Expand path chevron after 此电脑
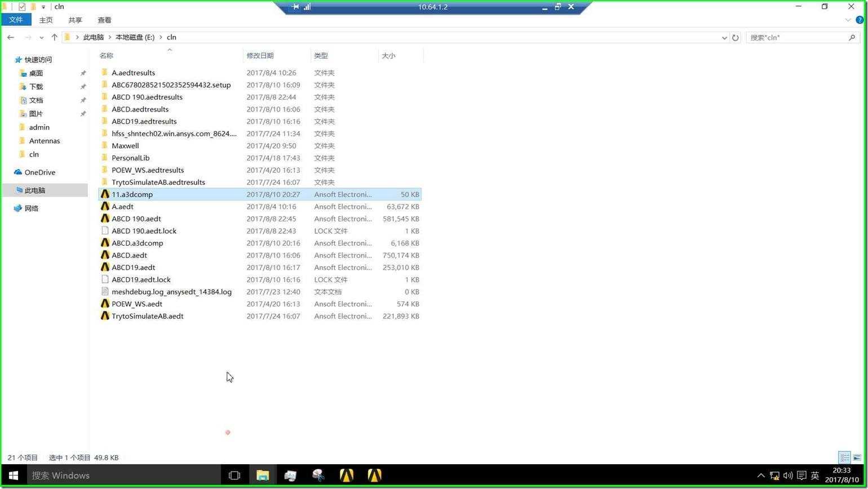Image resolution: width=868 pixels, height=489 pixels. pyautogui.click(x=109, y=37)
